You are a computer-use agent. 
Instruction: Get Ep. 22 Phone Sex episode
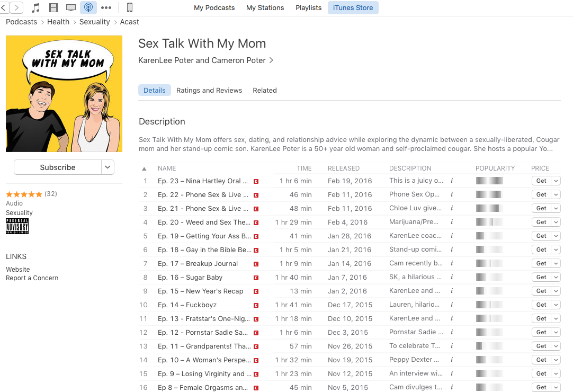[541, 194]
